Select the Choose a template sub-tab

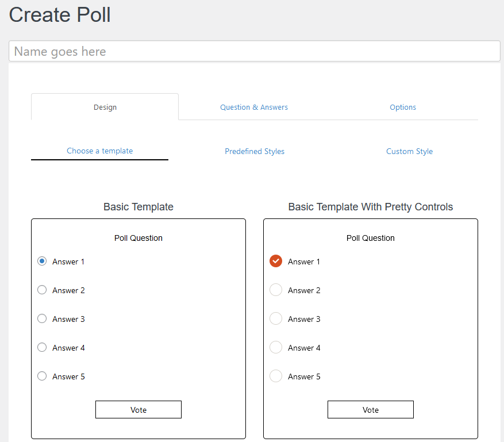[99, 151]
